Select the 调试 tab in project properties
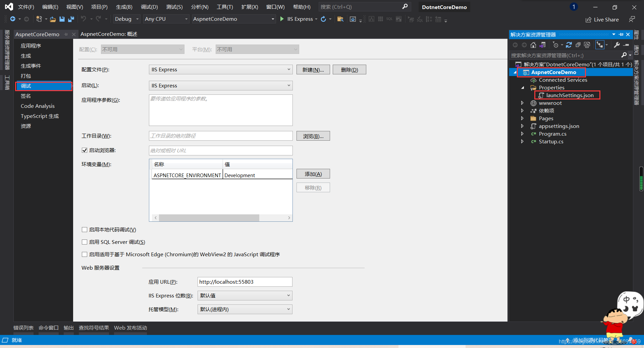Viewport: 644px width, 348px height. [44, 86]
